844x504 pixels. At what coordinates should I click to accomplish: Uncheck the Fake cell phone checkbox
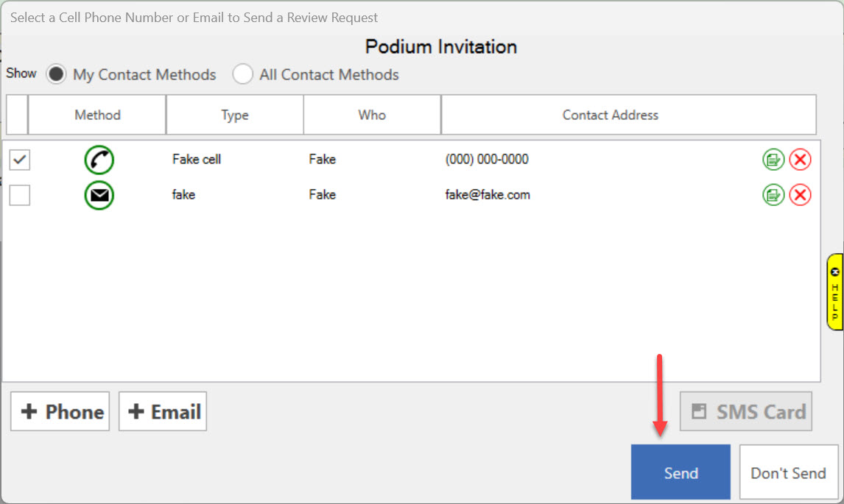pos(20,160)
